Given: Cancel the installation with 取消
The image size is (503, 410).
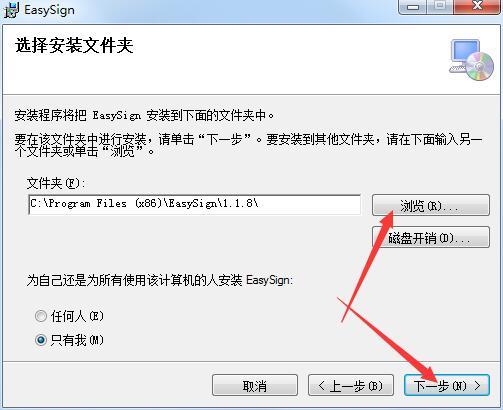Looking at the screenshot, I should coord(255,385).
